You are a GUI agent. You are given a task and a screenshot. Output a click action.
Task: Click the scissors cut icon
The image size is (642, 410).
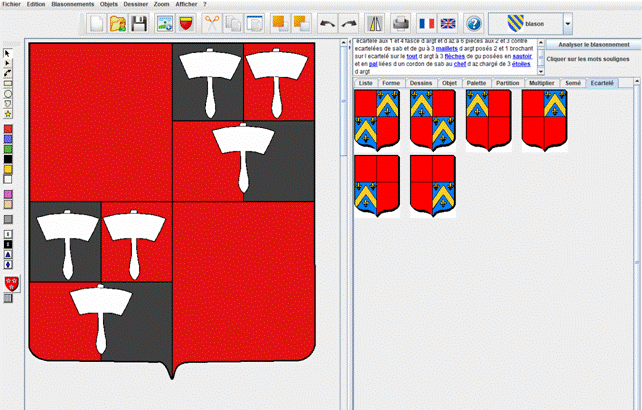[x=212, y=22]
